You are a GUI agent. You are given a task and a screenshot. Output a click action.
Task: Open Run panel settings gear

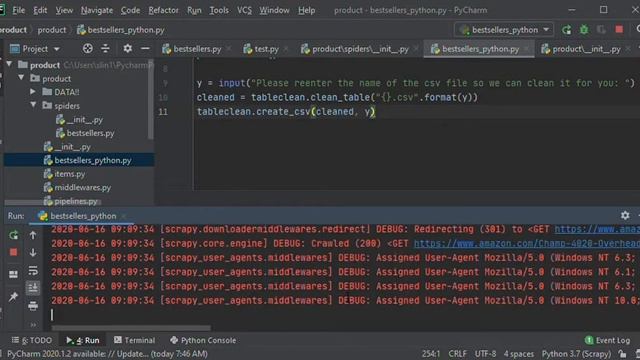(625, 216)
